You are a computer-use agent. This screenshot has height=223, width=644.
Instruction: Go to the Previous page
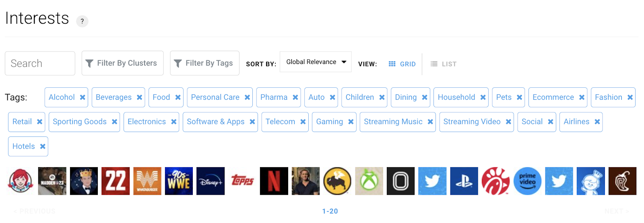34,211
